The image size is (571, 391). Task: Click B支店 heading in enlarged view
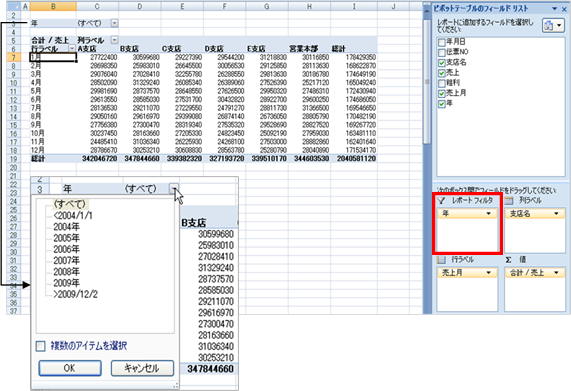[x=194, y=223]
